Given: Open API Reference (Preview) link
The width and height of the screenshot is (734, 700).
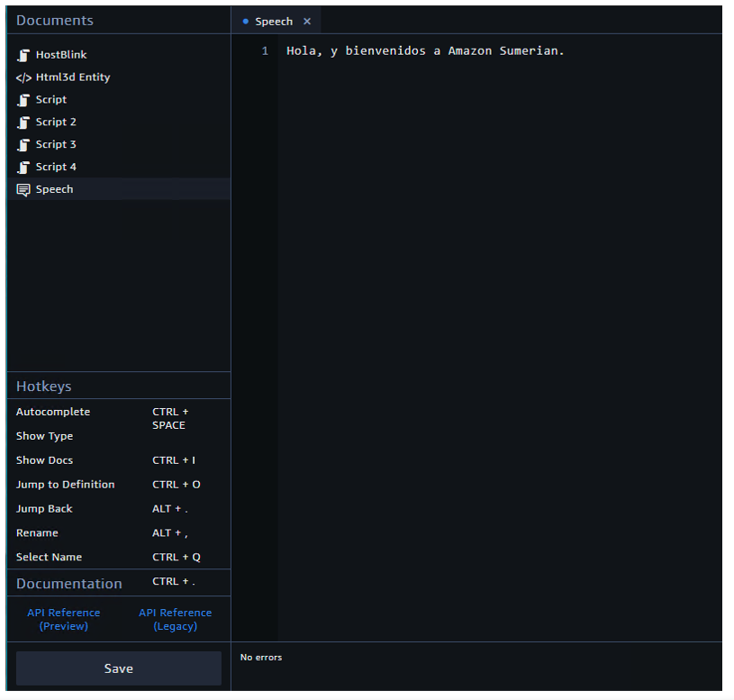Looking at the screenshot, I should (x=64, y=620).
